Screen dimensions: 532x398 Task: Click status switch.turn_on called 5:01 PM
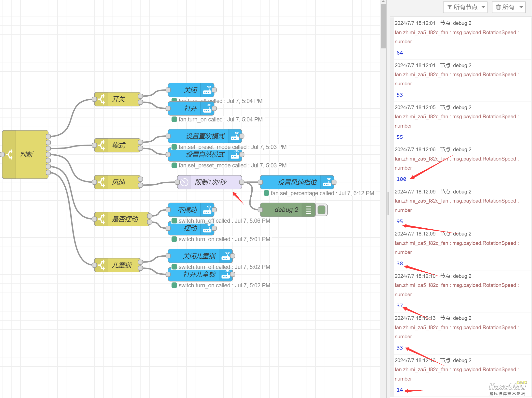[x=224, y=239]
